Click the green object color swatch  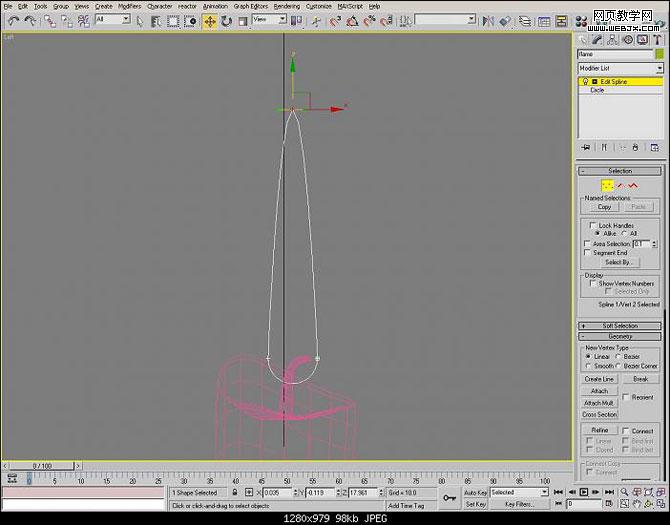point(660,54)
